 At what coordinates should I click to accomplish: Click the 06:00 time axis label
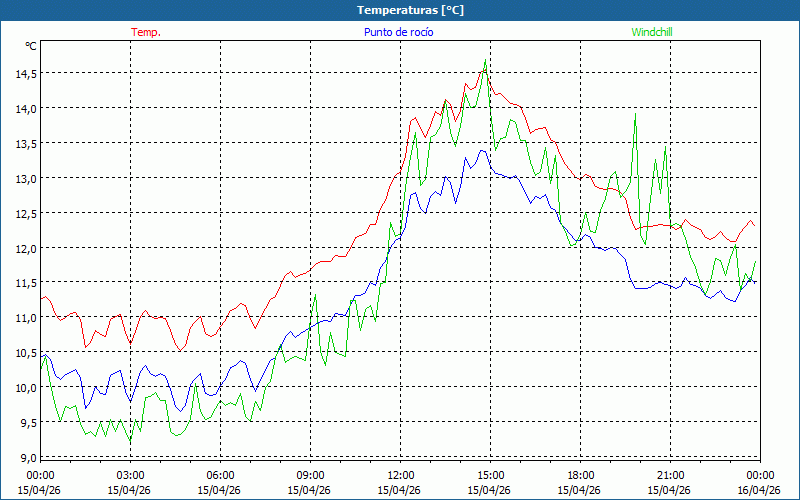click(x=220, y=475)
